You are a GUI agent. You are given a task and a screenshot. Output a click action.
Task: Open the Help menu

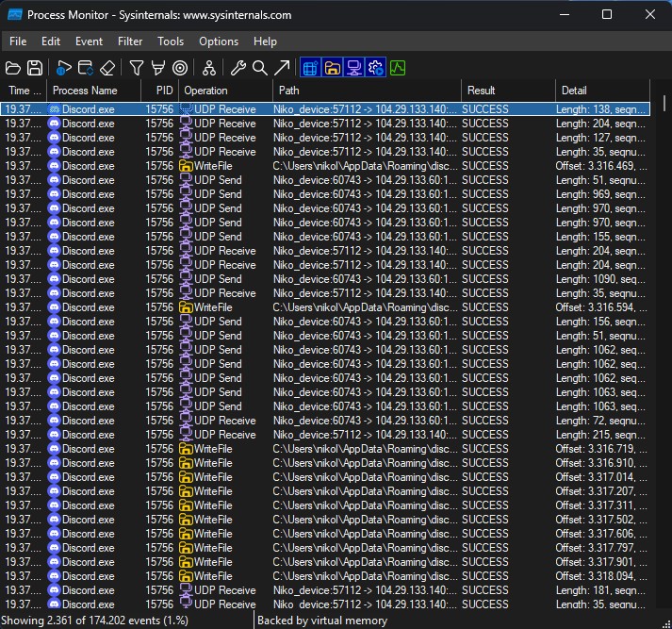click(265, 41)
